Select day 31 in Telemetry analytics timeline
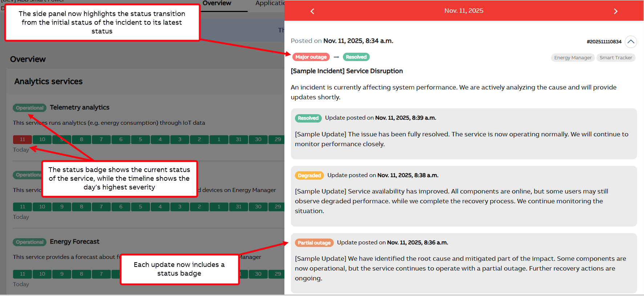Screen dimensions: 644x296 coord(239,140)
